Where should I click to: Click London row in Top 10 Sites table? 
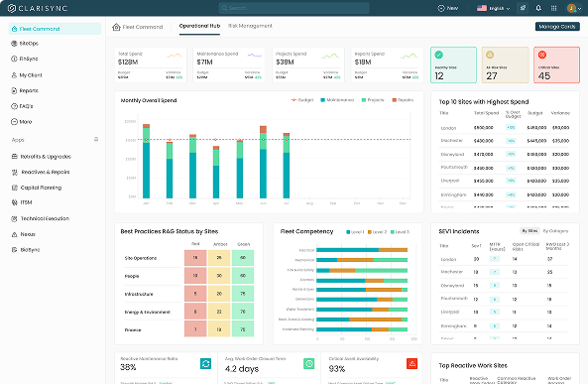pyautogui.click(x=505, y=128)
